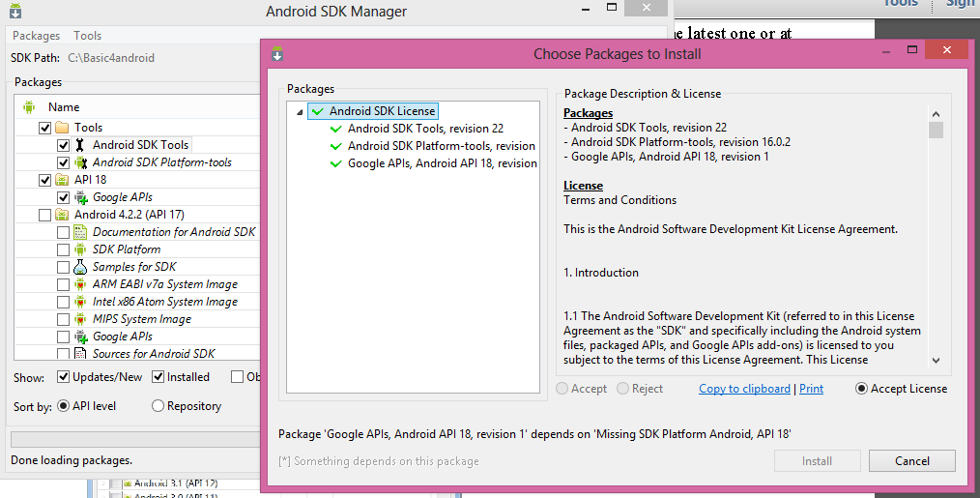This screenshot has height=498, width=980.
Task: Click the license scrollbar down arrow
Action: click(x=936, y=361)
